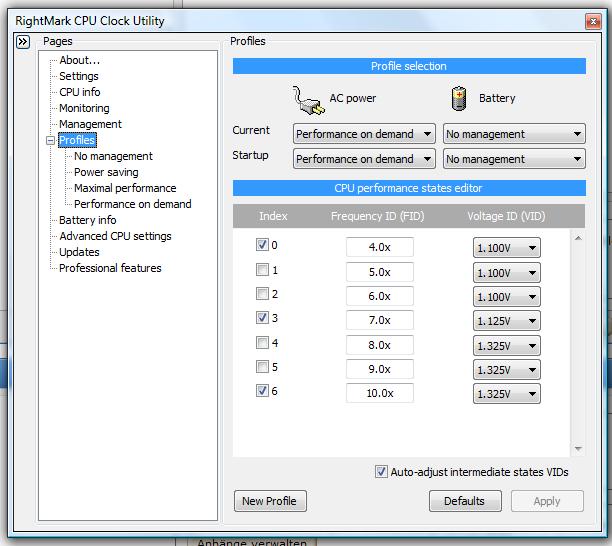Open the Professional features page

point(110,268)
